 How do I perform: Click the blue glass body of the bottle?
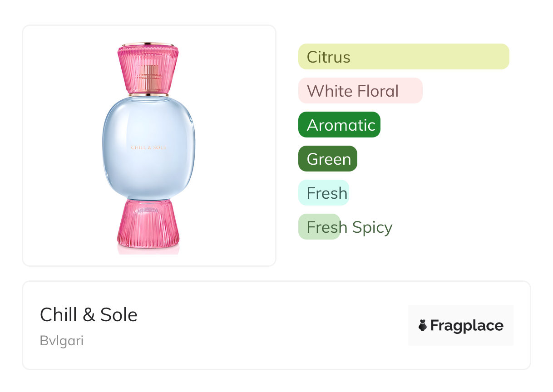pyautogui.click(x=148, y=172)
